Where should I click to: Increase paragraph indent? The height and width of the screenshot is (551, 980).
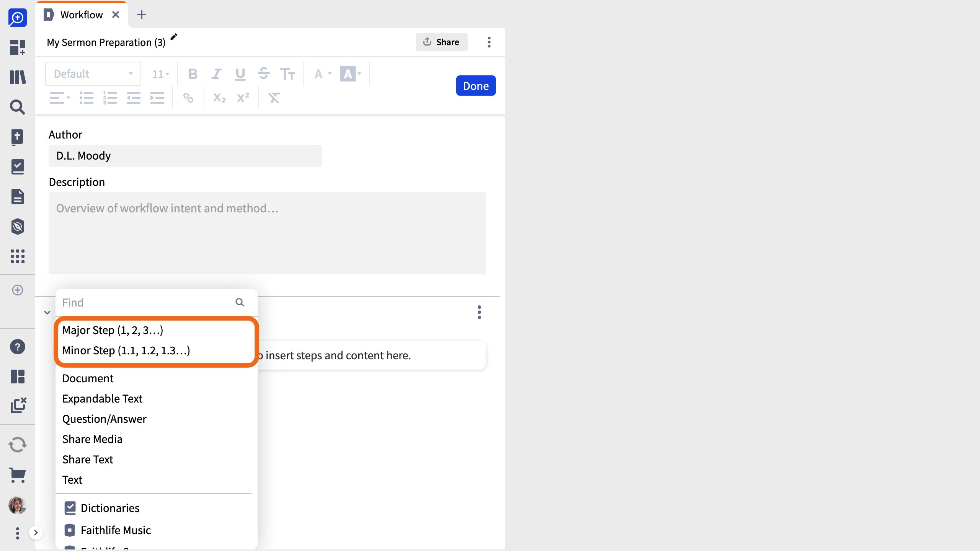(x=157, y=98)
